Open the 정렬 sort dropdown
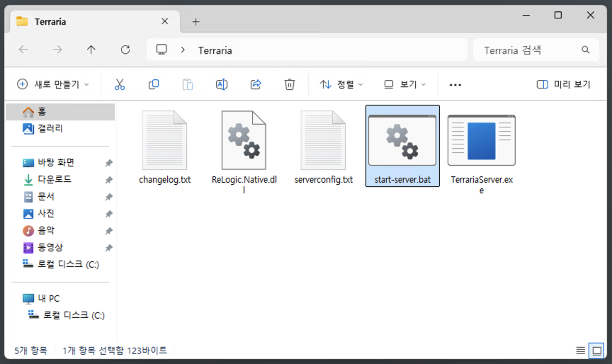The width and height of the screenshot is (612, 364). tap(341, 84)
